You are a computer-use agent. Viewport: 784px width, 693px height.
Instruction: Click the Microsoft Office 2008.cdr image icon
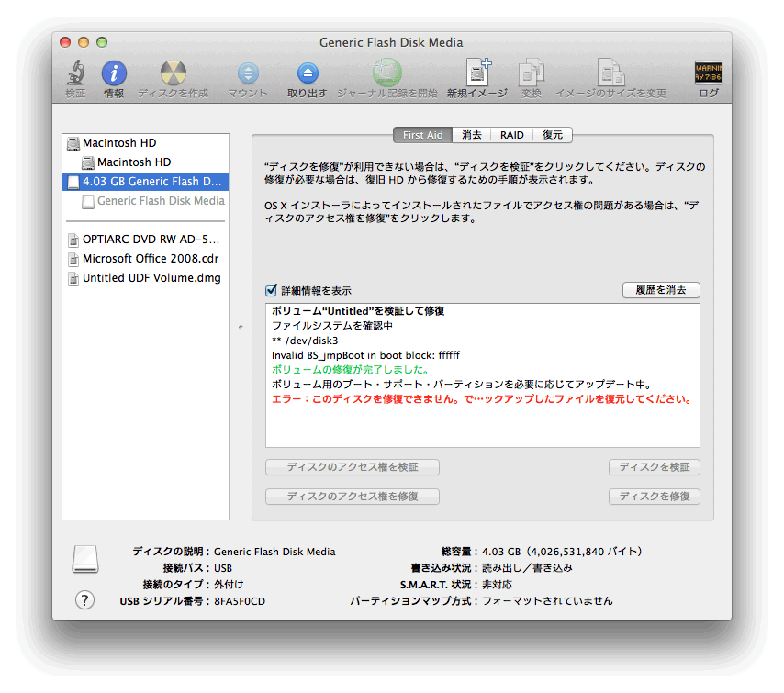(x=73, y=259)
